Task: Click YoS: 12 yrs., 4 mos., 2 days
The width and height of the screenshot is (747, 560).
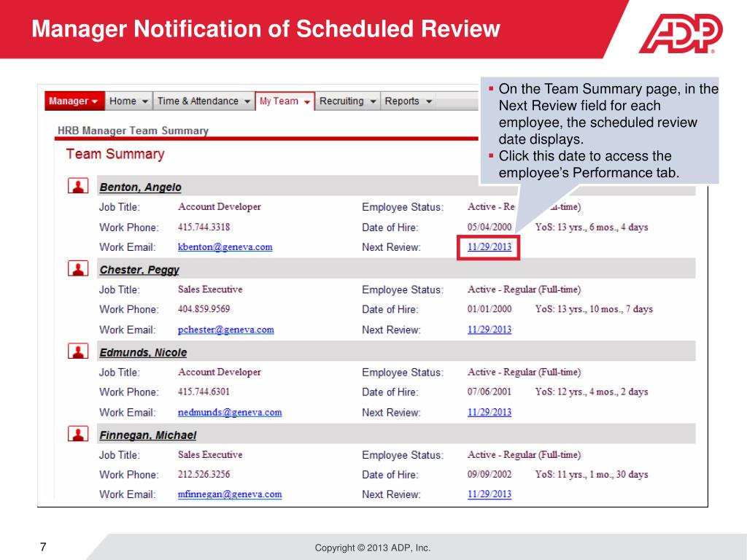Action: point(591,392)
